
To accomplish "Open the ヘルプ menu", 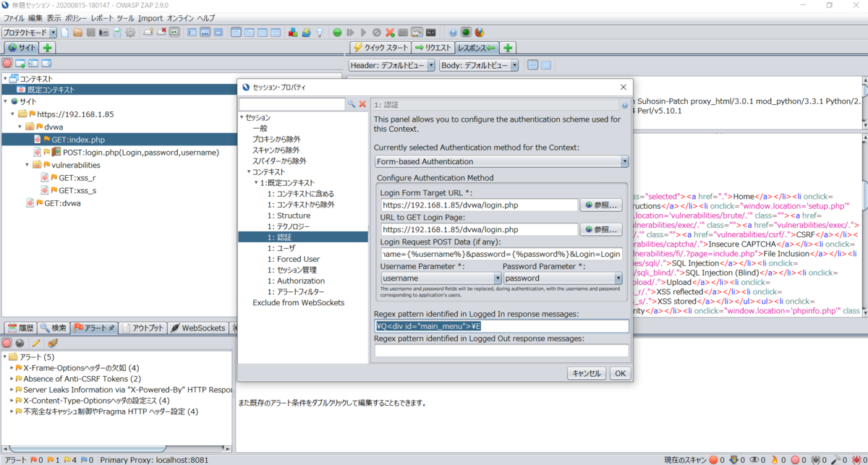I will click(x=206, y=17).
